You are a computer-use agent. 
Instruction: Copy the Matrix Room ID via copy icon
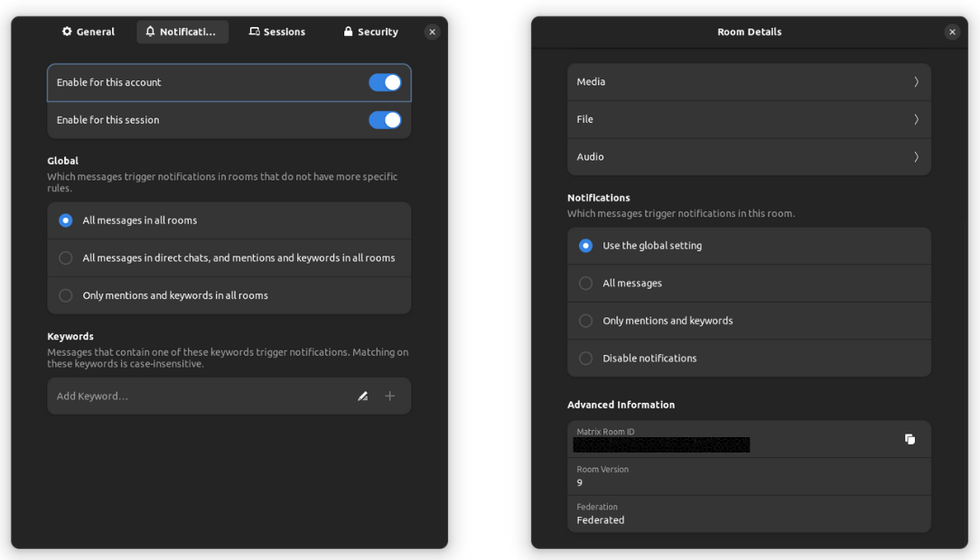tap(910, 438)
